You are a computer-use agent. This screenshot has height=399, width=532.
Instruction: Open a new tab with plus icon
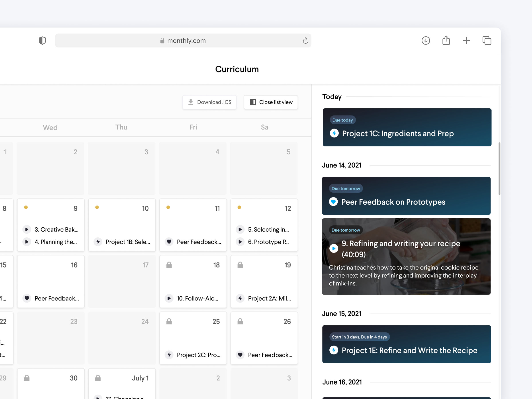(466, 40)
